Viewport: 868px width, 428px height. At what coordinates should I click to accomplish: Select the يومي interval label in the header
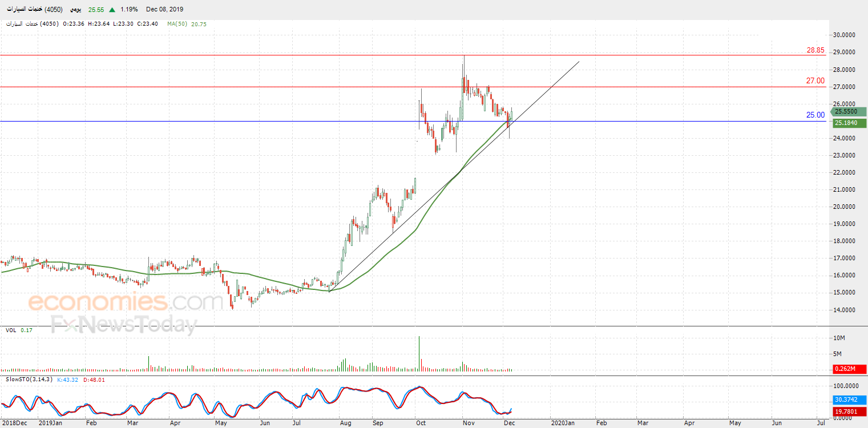pos(75,10)
